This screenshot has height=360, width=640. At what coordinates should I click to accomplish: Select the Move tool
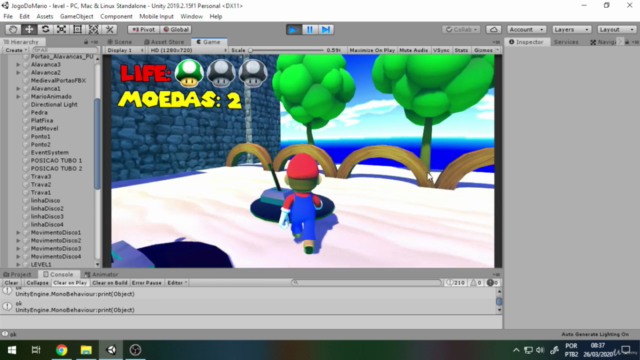[29, 29]
